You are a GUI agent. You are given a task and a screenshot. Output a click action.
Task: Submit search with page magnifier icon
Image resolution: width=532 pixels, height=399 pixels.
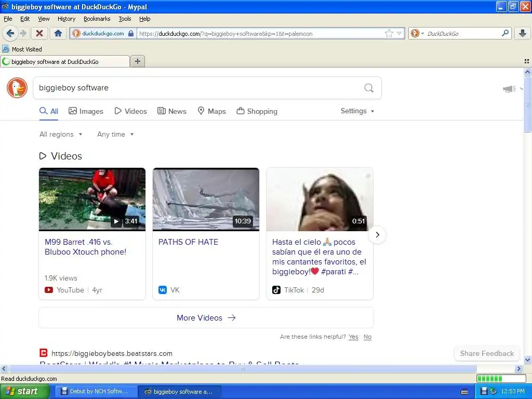pyautogui.click(x=369, y=88)
